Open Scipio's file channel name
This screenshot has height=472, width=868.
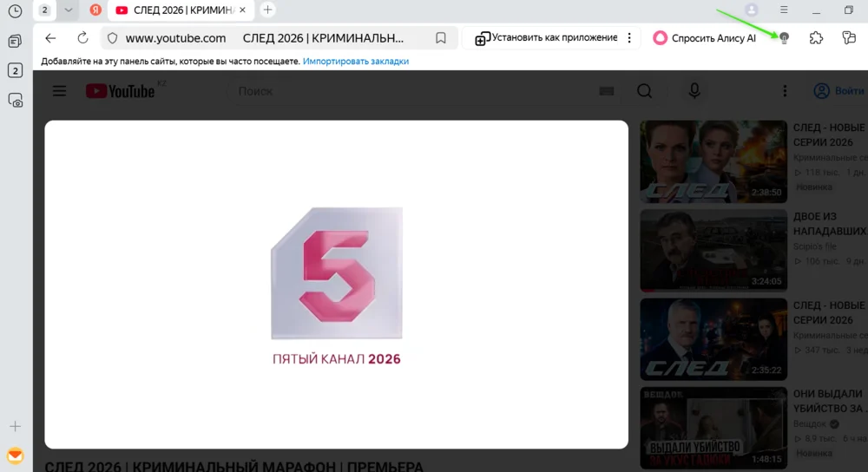(x=815, y=246)
